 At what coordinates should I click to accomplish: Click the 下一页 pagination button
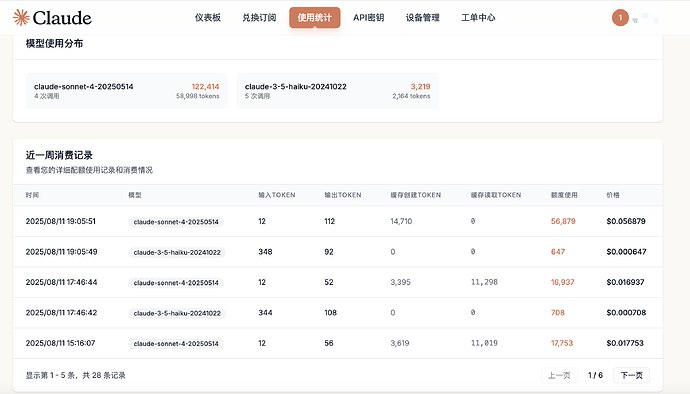click(631, 375)
